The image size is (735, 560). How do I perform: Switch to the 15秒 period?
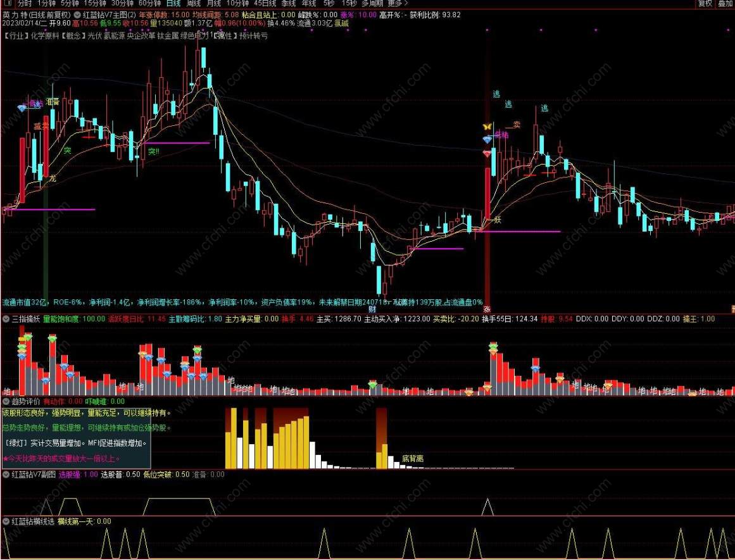tap(349, 3)
